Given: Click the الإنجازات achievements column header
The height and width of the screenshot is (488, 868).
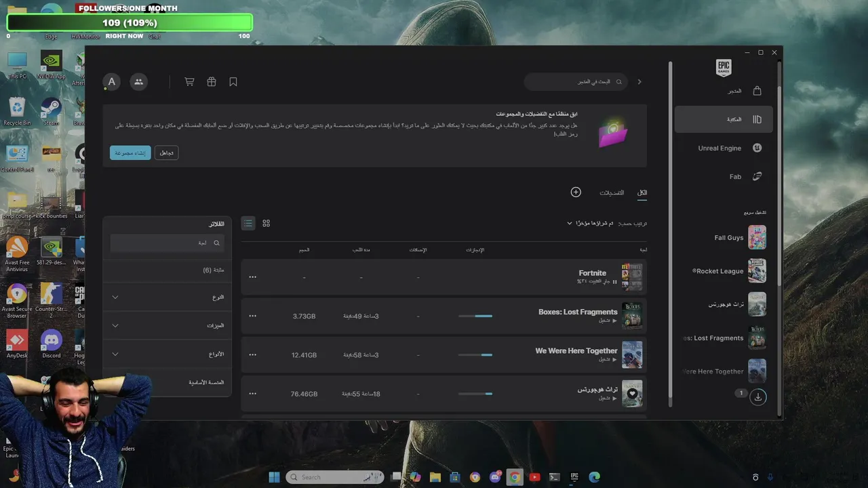Looking at the screenshot, I should 475,250.
